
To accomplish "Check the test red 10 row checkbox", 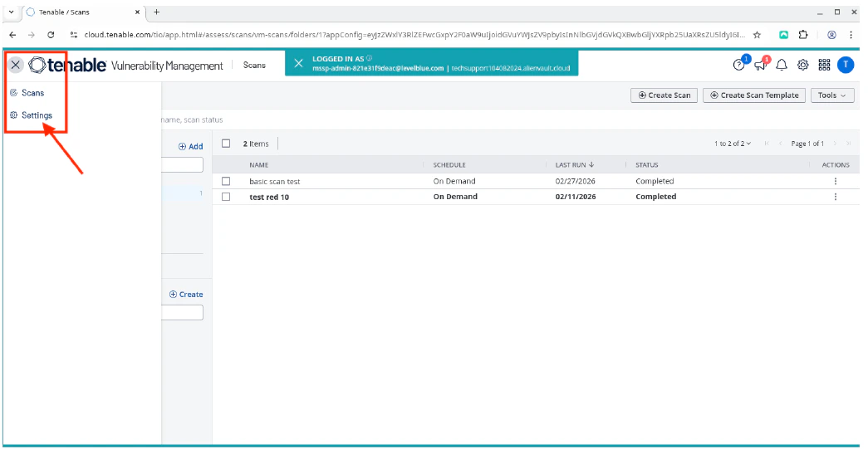I will click(226, 197).
